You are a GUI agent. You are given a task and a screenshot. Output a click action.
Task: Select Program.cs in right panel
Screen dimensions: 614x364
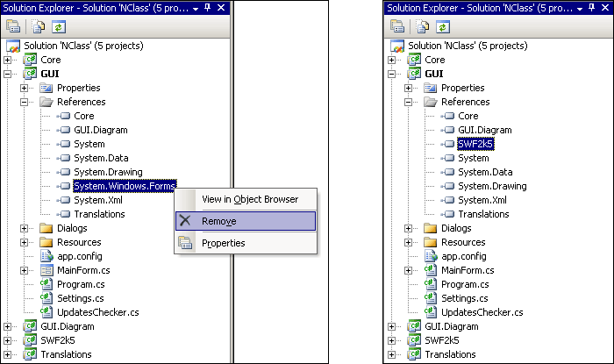tap(465, 284)
